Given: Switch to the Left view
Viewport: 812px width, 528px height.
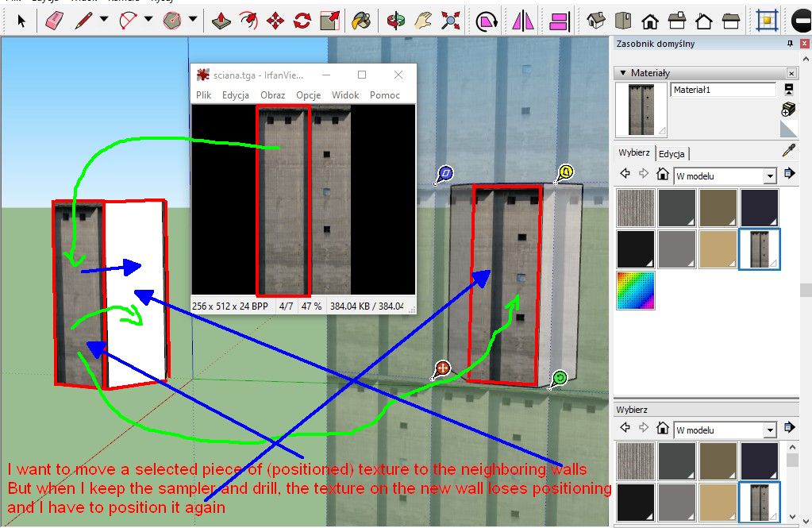Looking at the screenshot, I should [731, 21].
